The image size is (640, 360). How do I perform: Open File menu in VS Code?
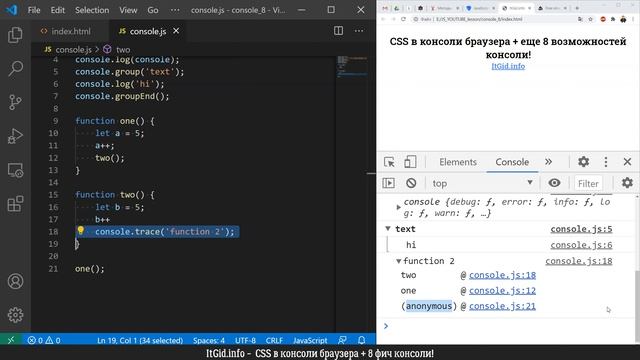click(34, 10)
